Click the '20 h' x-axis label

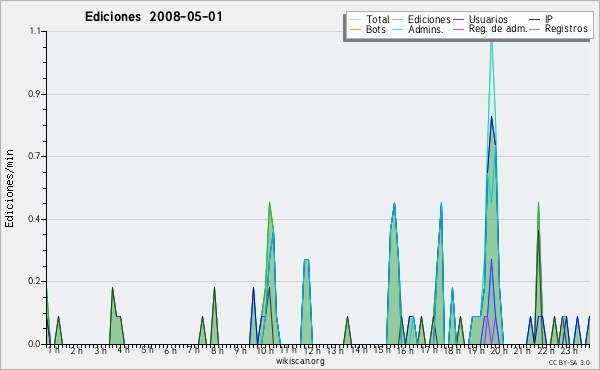click(x=499, y=350)
